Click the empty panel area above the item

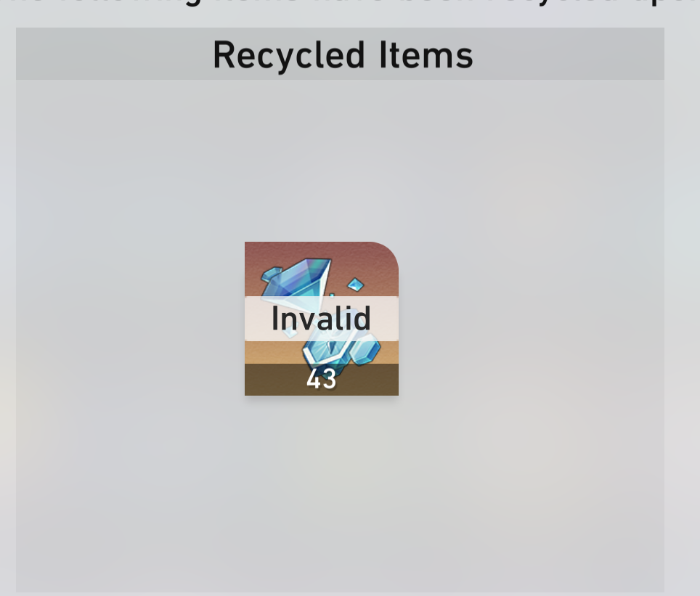coord(340,160)
